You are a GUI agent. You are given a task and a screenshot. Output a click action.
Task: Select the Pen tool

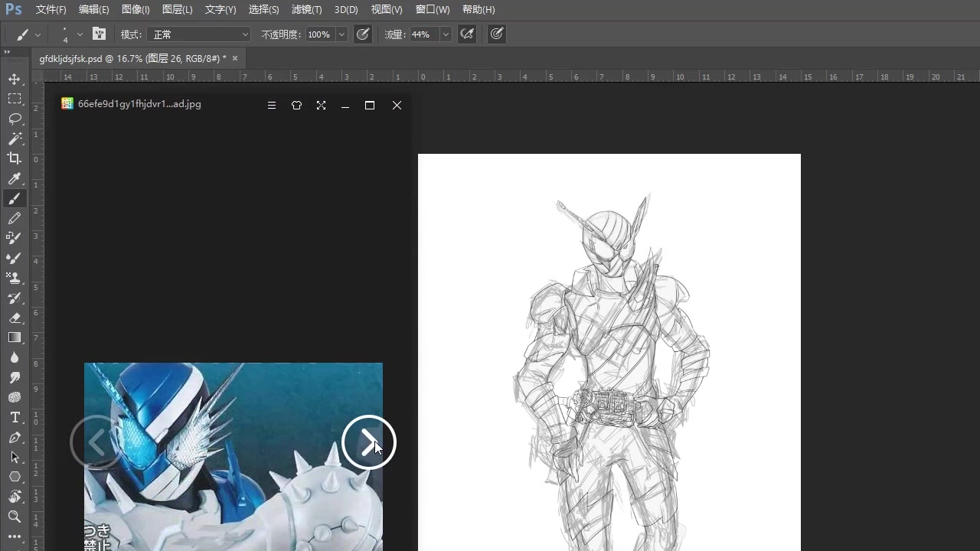pyautogui.click(x=15, y=437)
